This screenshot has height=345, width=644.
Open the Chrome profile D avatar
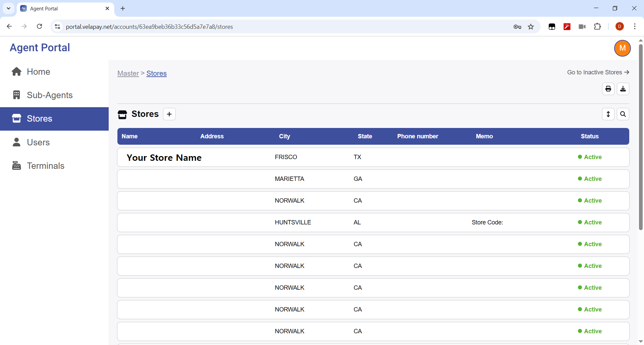(x=620, y=26)
